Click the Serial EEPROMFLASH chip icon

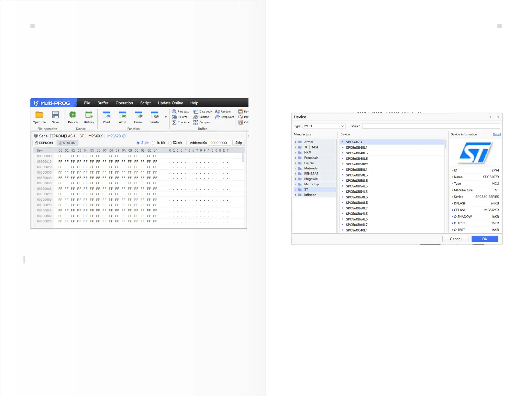(36, 136)
